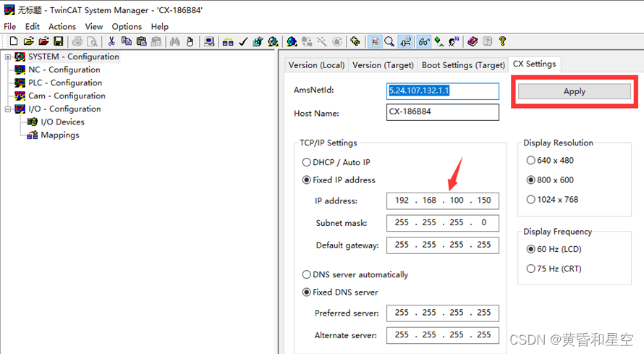Select Fixed DNS server option

340,292
